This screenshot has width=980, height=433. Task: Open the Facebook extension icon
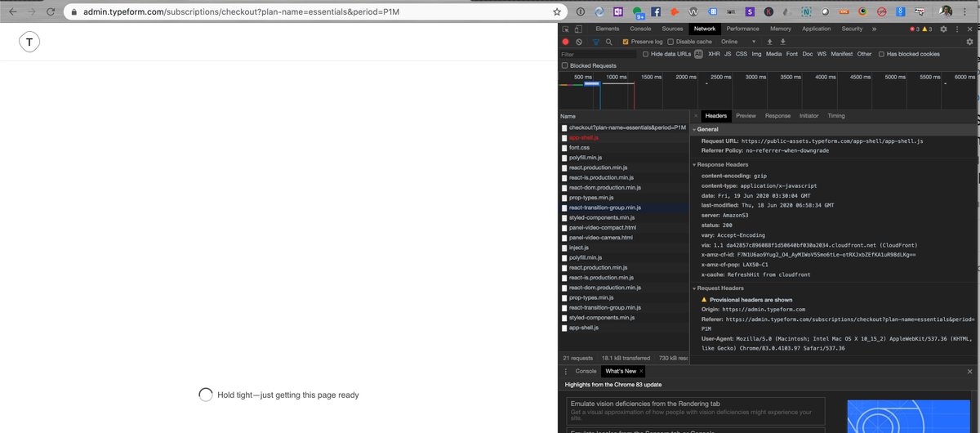(x=656, y=12)
